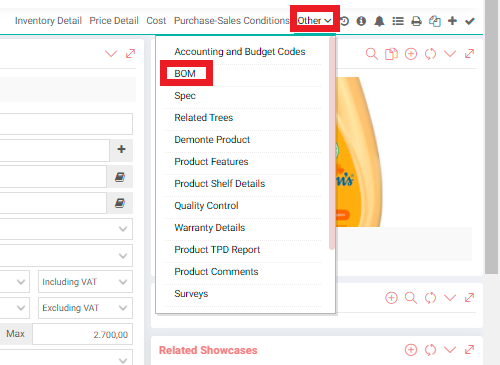Viewport: 500px width, 365px height.
Task: Click the copy pages icon in toolbar
Action: (434, 21)
